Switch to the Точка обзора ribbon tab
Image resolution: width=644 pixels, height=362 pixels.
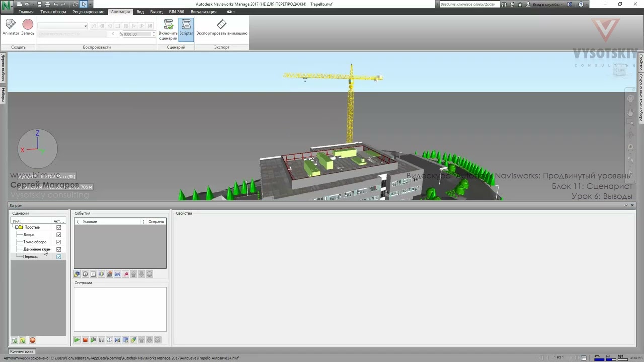(53, 12)
